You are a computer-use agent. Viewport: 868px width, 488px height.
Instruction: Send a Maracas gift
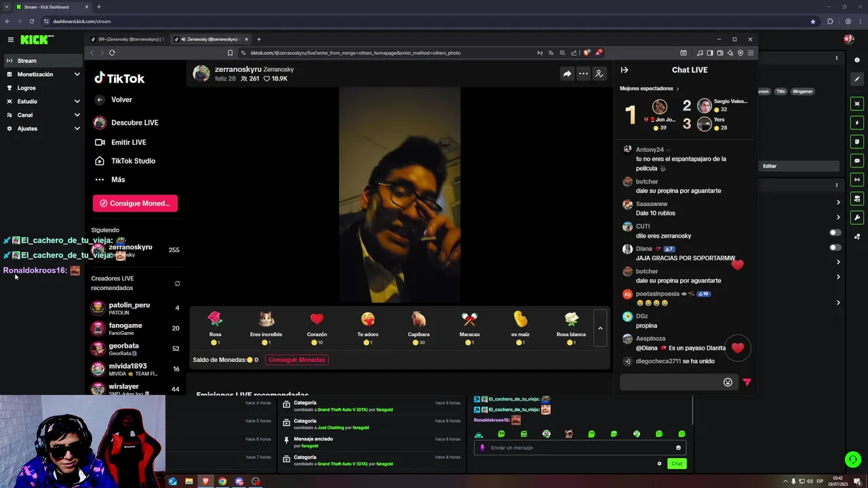469,328
